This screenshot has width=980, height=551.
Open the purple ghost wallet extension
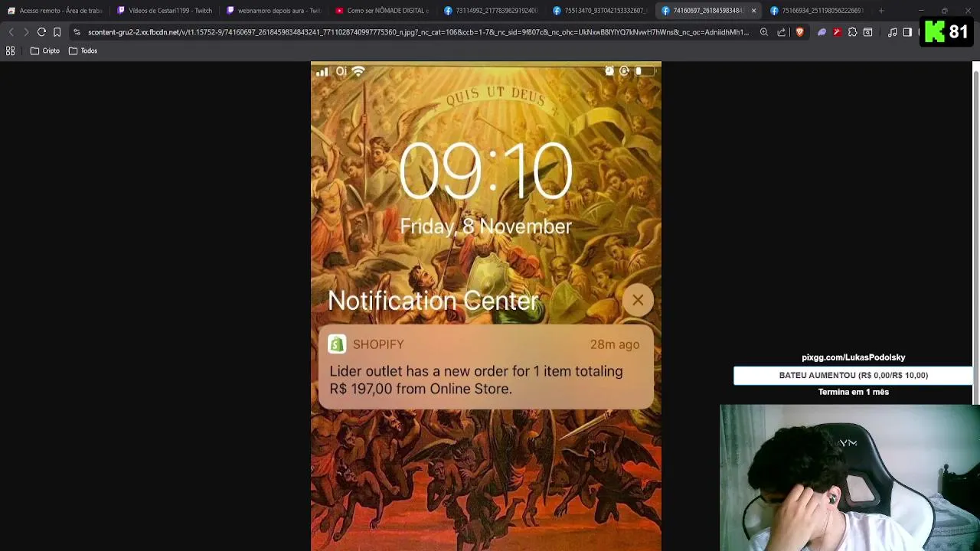[x=822, y=32]
